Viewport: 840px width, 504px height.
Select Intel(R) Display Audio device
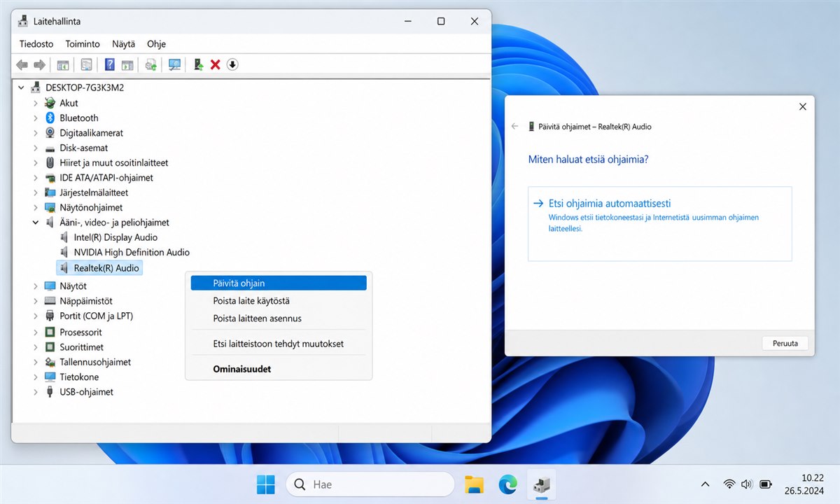[x=115, y=237]
